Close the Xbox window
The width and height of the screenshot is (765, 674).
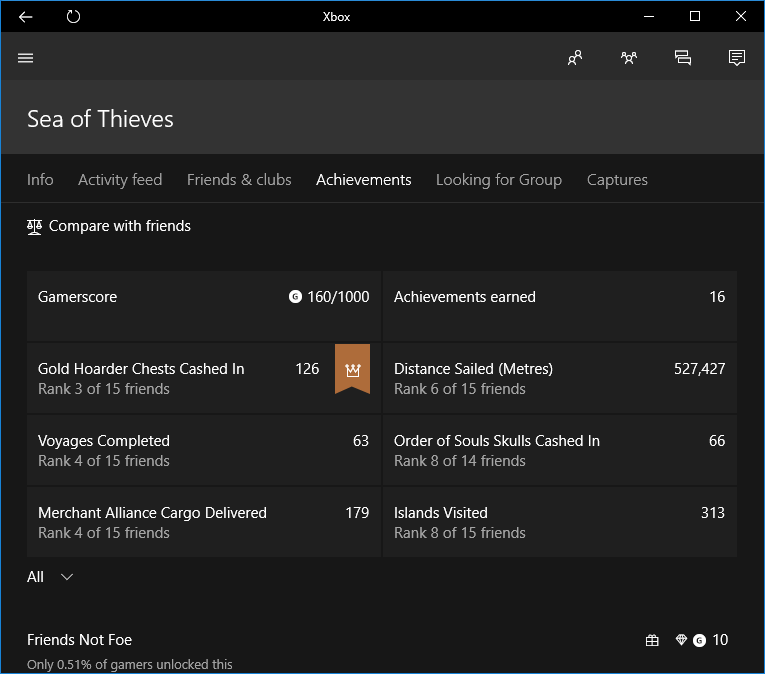click(x=741, y=17)
